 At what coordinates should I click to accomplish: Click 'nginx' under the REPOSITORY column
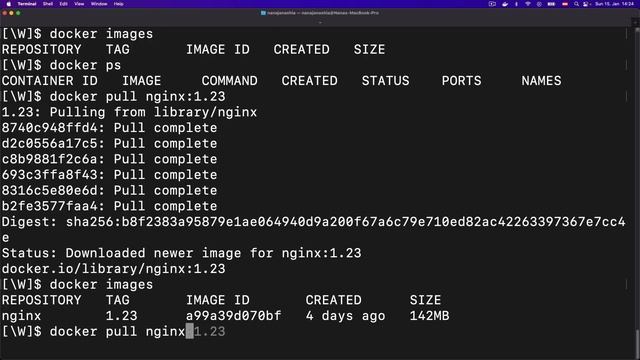[21, 316]
